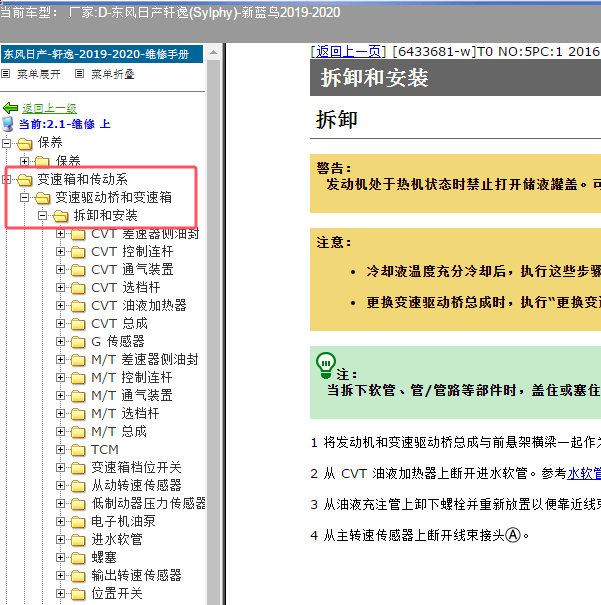Click the 菜单展开 button label
This screenshot has height=605, width=601.
click(x=39, y=74)
